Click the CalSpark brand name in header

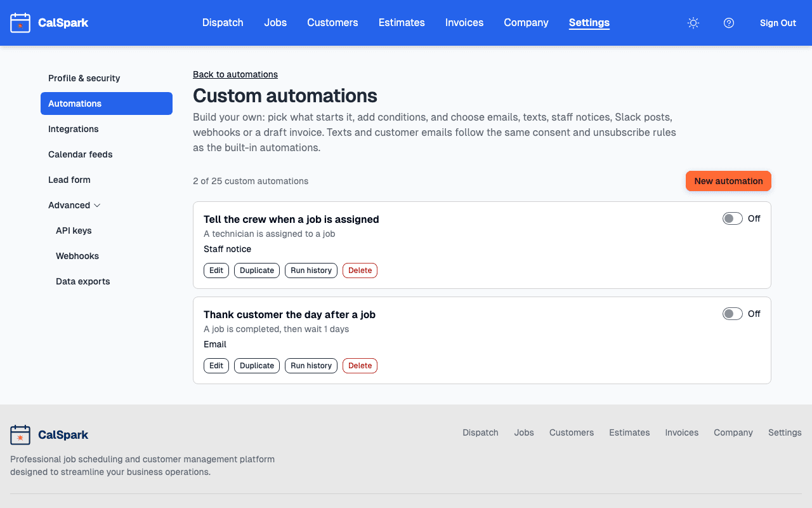pyautogui.click(x=63, y=23)
